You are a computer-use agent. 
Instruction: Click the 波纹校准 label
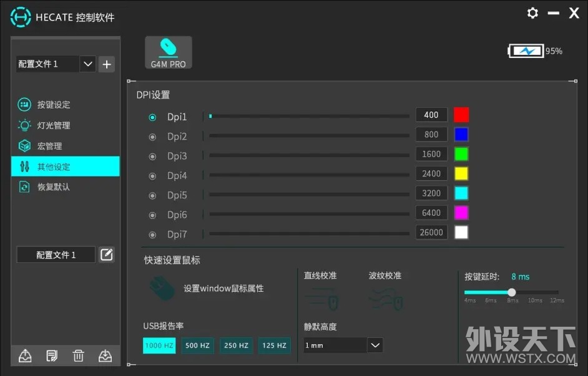385,276
